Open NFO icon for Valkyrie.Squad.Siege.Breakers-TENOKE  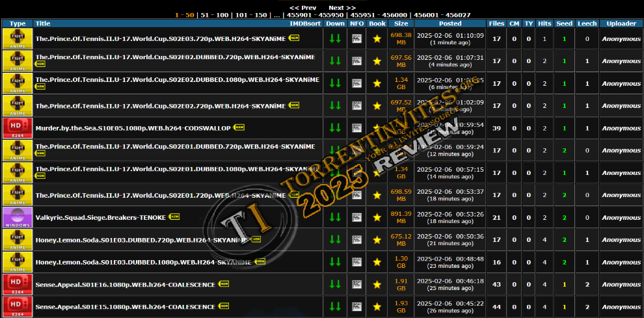pos(356,217)
